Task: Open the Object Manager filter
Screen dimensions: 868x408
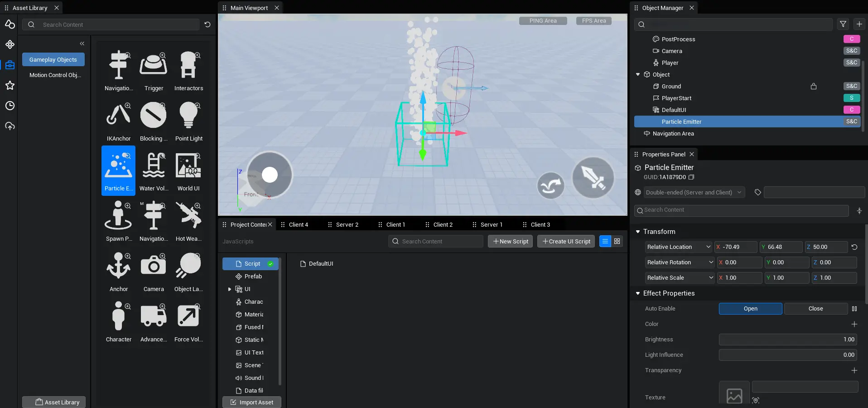Action: 843,24
